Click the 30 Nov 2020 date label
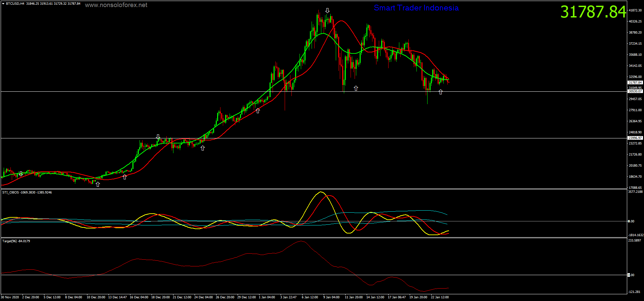This screenshot has width=644, height=301. pos(10,297)
